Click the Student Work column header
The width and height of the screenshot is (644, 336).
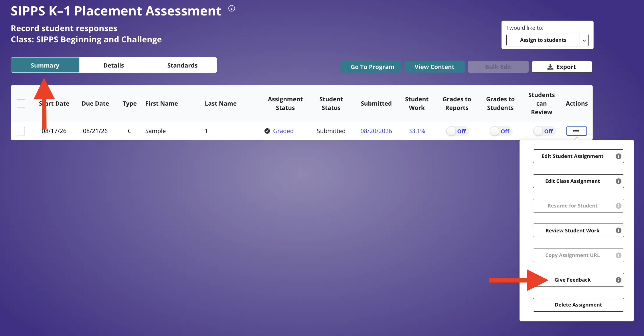[x=417, y=104]
